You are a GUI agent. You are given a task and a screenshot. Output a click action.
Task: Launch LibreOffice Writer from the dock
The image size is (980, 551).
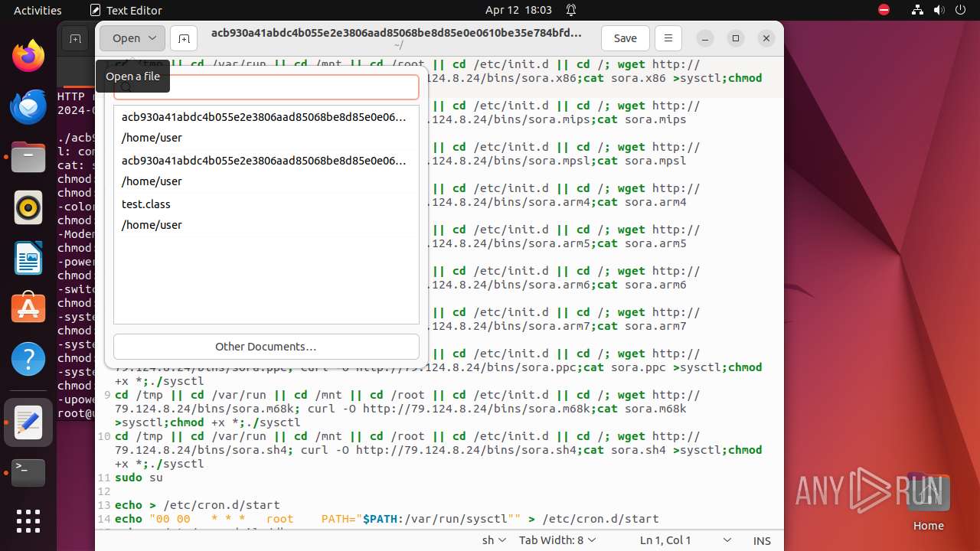point(28,258)
